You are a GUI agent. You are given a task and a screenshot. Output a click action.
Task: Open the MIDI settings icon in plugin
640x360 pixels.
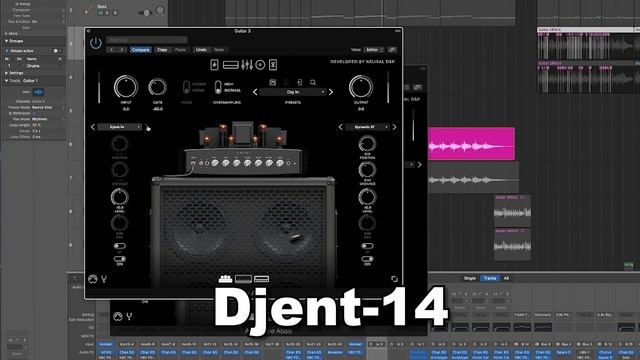point(93,279)
